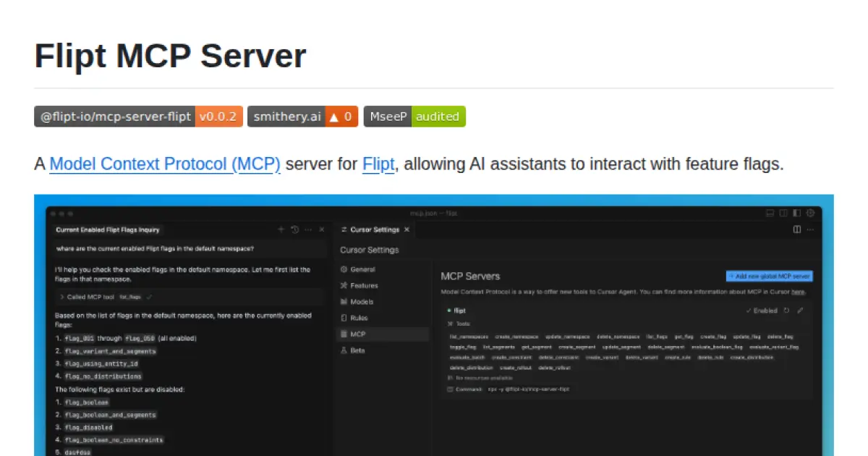Edit the flipt server with the pencil icon
868x456 pixels.
coord(800,311)
